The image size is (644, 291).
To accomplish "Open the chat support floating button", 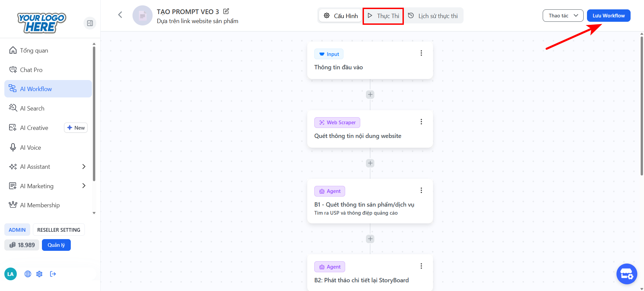I will coord(627,274).
